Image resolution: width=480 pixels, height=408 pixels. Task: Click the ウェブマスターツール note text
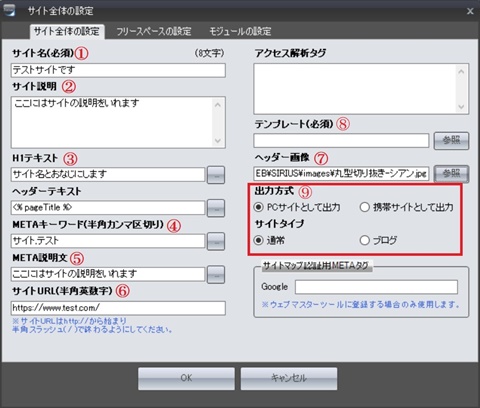pyautogui.click(x=360, y=304)
